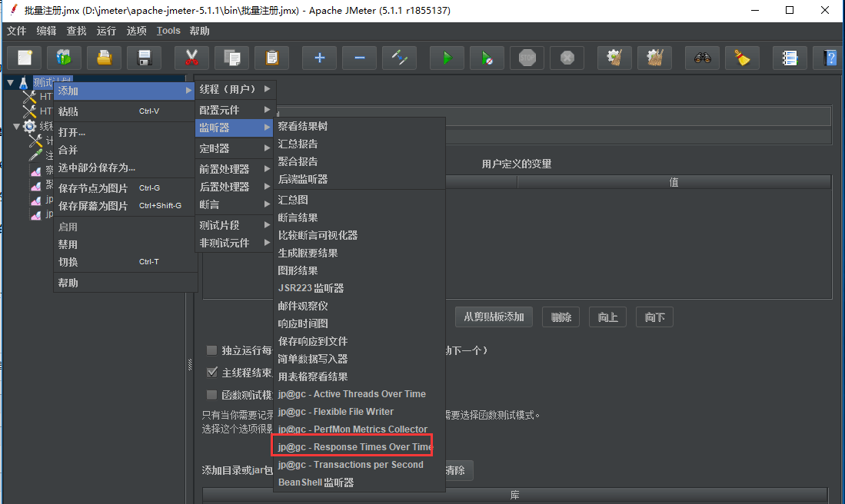Click the Paste clipboard icon

[271, 58]
